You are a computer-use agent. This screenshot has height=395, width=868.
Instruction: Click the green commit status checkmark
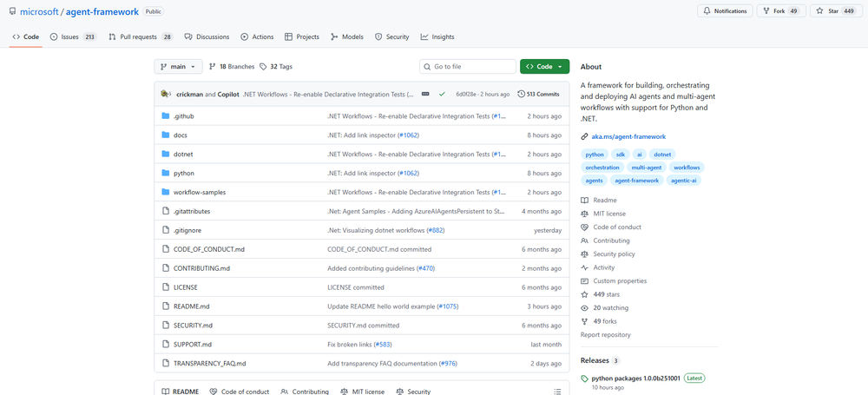(442, 94)
